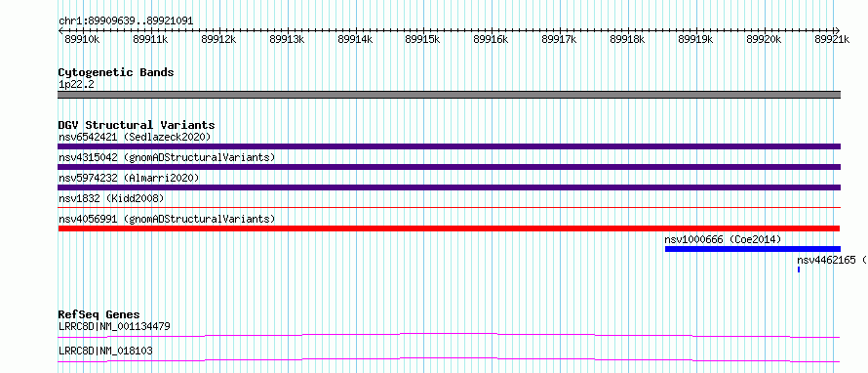Click the pink LRRC8D NM_001134479 intron line
This screenshot has height=373, width=868.
coord(449,335)
